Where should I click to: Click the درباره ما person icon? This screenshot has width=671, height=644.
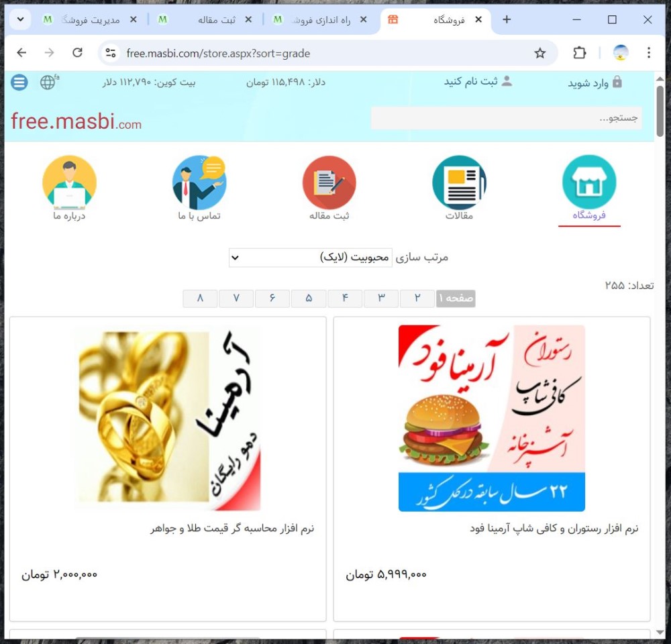69,182
